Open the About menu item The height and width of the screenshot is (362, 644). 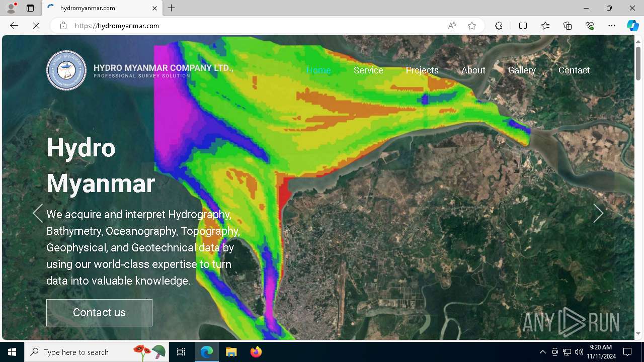[x=473, y=70]
